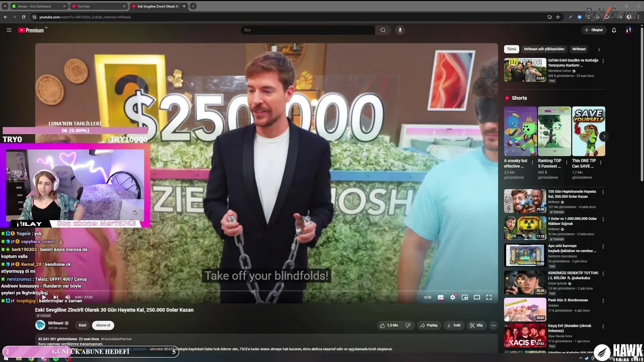The image size is (644, 362).
Task: Open options for 'A sneaky but effective' short
Action: pos(533,162)
